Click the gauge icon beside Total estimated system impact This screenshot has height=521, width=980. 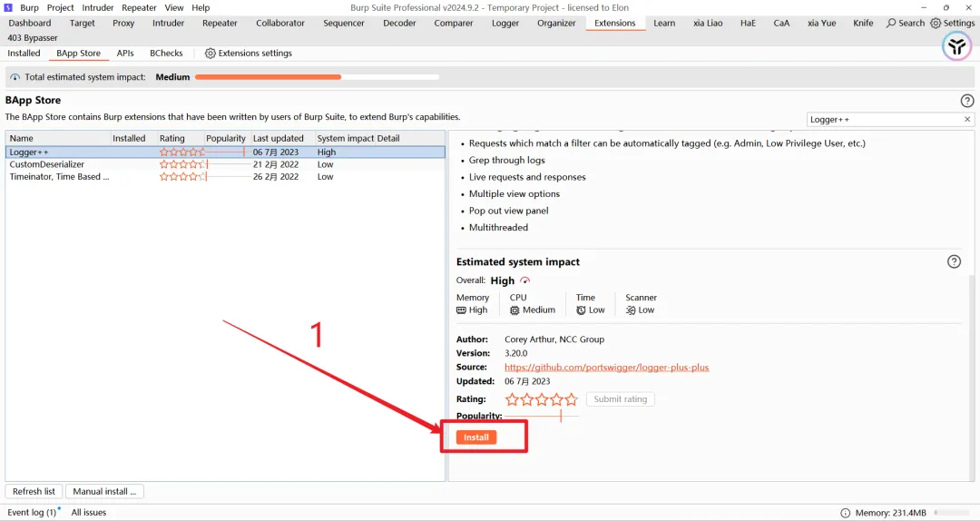point(15,77)
